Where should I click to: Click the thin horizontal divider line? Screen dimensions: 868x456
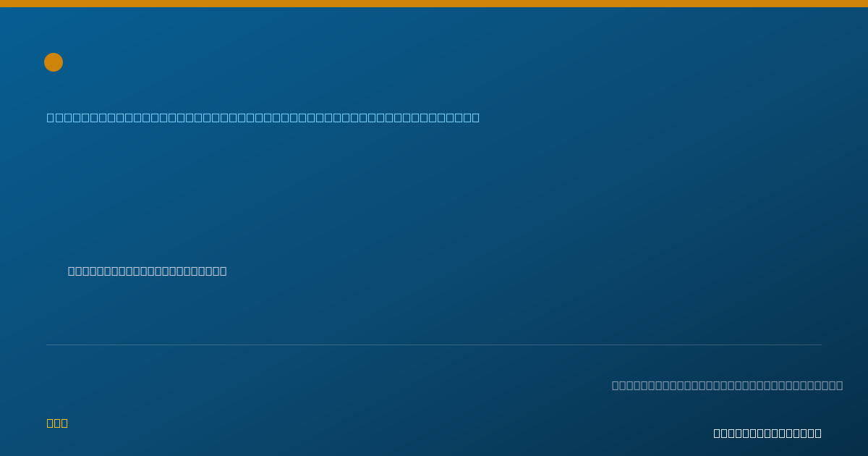coord(434,345)
